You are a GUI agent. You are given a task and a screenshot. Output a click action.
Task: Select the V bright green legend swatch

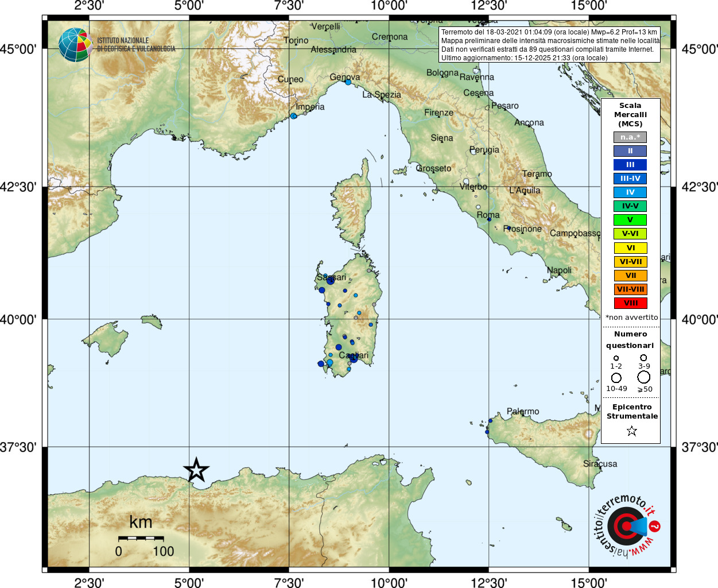(630, 220)
